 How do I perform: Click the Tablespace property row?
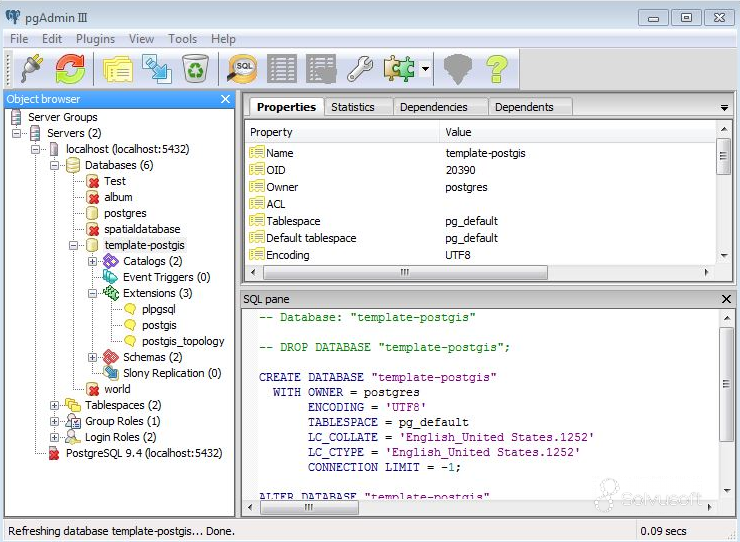point(479,221)
